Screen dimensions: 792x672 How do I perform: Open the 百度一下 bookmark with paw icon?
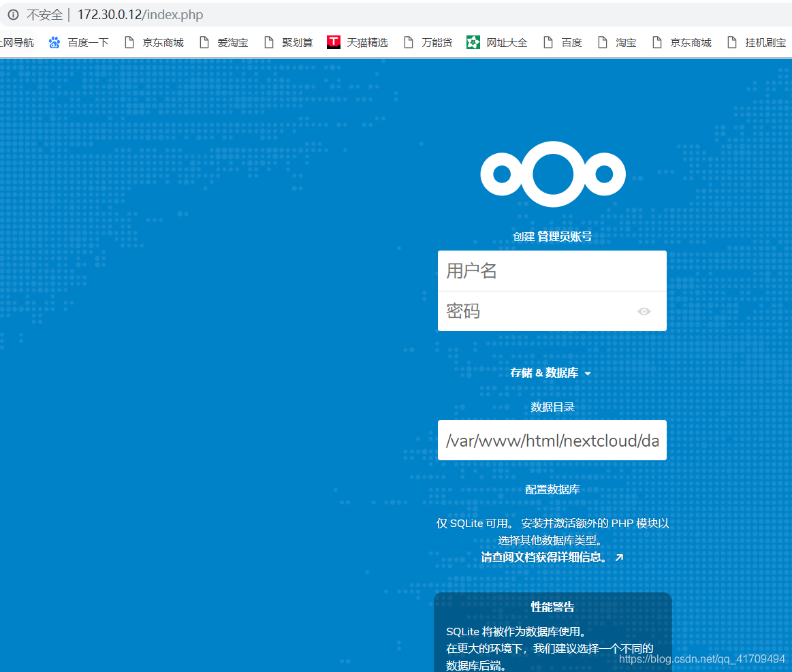click(79, 42)
